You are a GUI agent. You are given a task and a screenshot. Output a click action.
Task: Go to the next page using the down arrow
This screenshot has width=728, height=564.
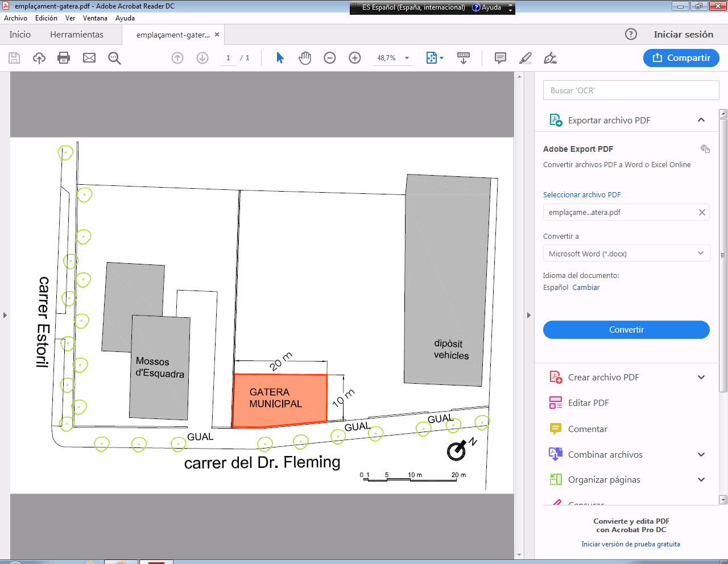(202, 58)
